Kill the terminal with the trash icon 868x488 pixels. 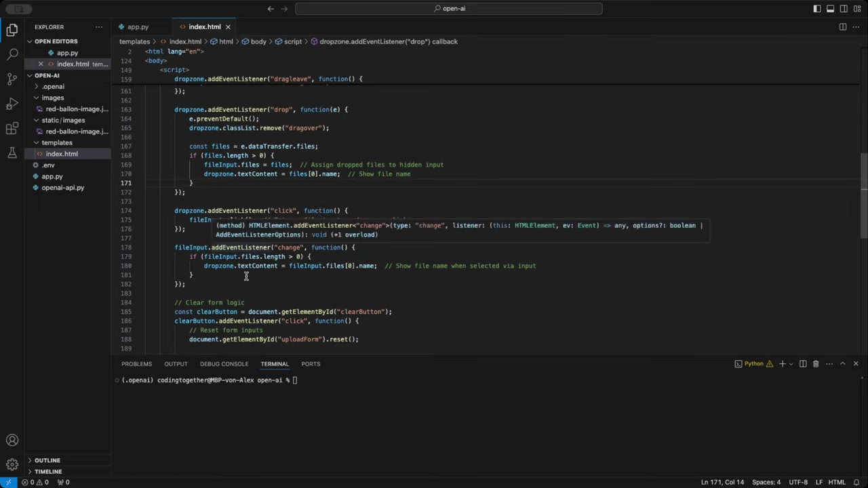point(816,363)
